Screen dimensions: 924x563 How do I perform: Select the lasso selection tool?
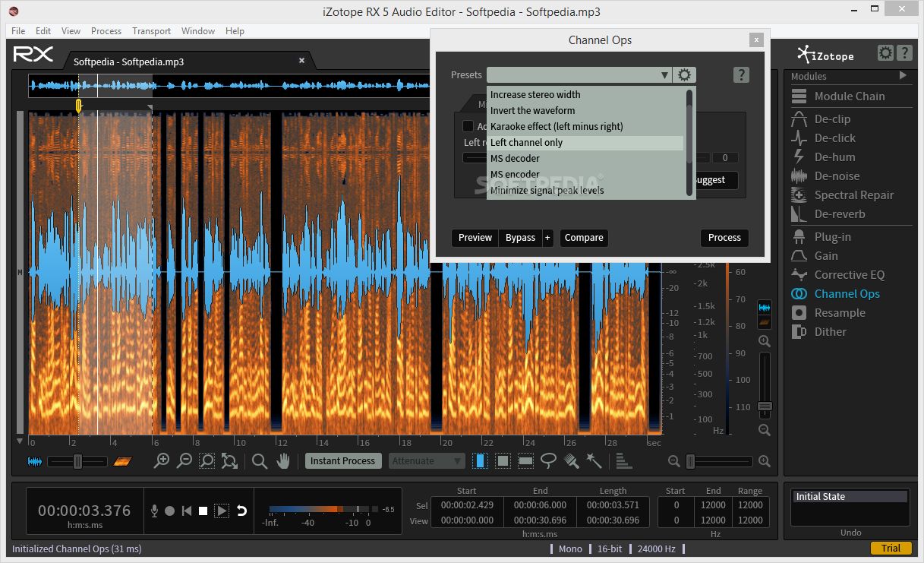coord(548,460)
